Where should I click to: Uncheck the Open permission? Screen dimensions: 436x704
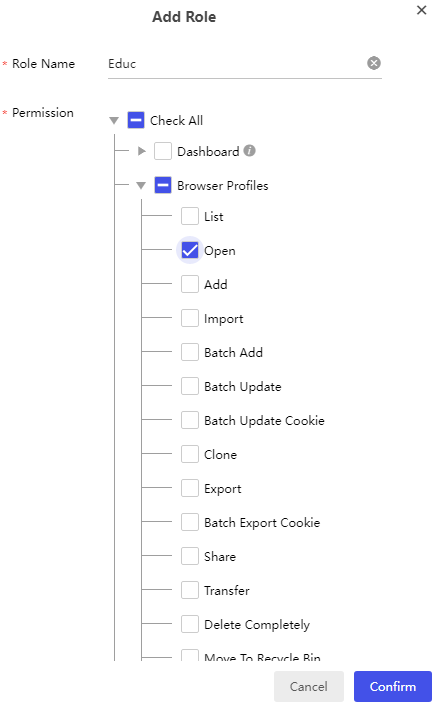click(x=190, y=250)
